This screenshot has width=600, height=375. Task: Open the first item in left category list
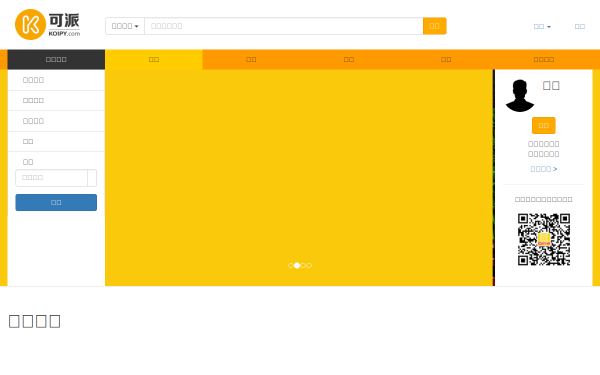tap(56, 80)
